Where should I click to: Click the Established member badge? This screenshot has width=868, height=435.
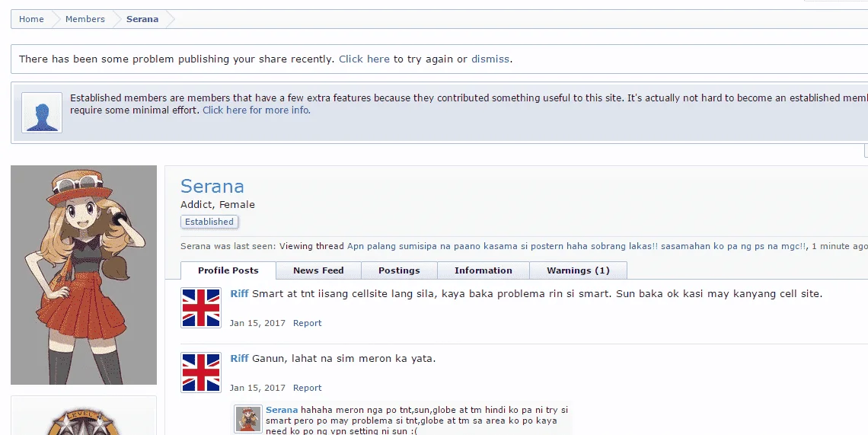[209, 222]
